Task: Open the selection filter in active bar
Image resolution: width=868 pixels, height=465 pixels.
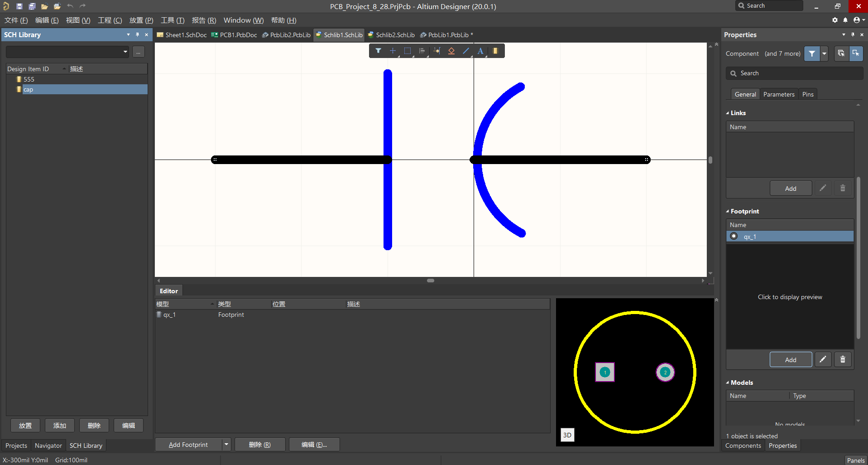Action: tap(378, 51)
